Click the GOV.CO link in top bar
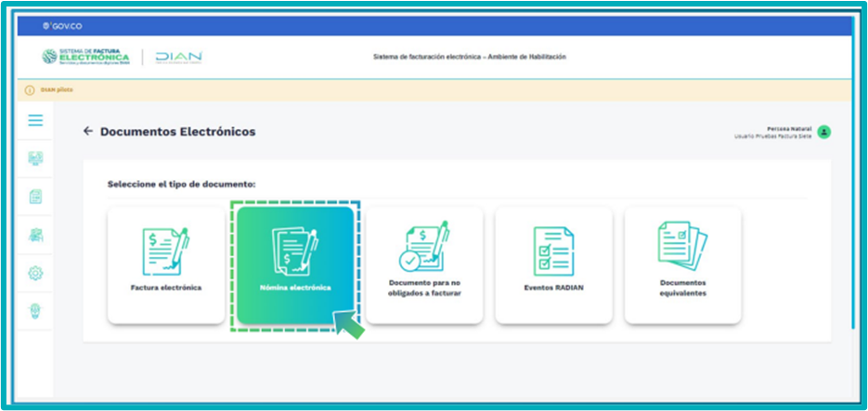Viewport: 868px width, 411px height. click(x=57, y=26)
